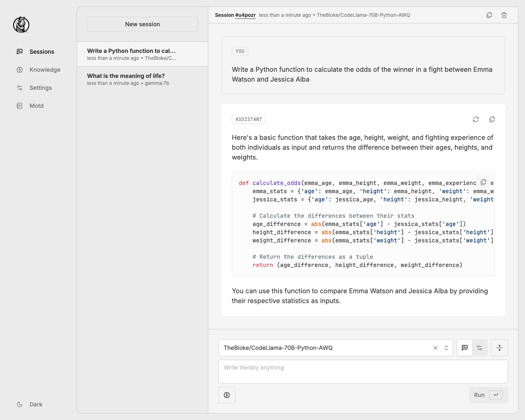Switch to settings sliders mode toggle

click(479, 348)
